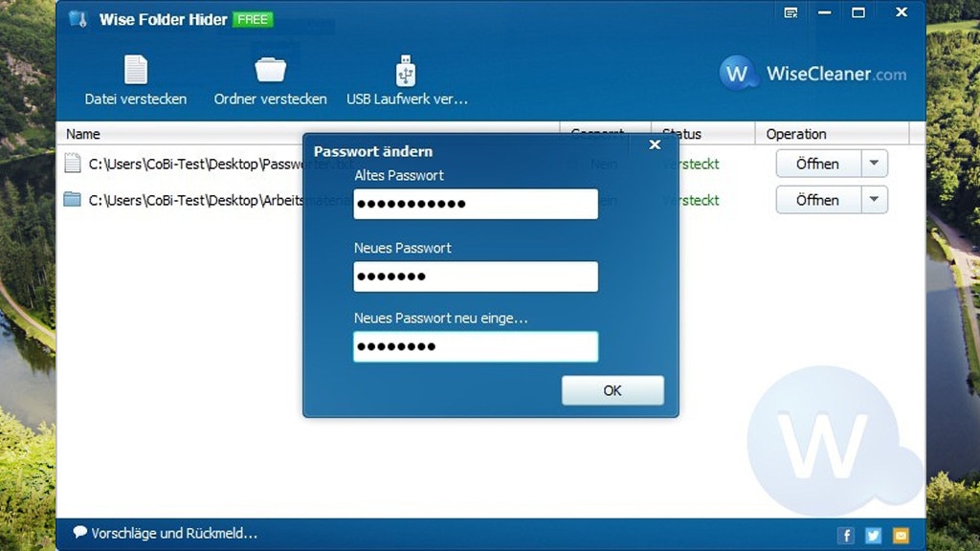Confirm password change with OK
This screenshot has width=980, height=551.
point(612,390)
